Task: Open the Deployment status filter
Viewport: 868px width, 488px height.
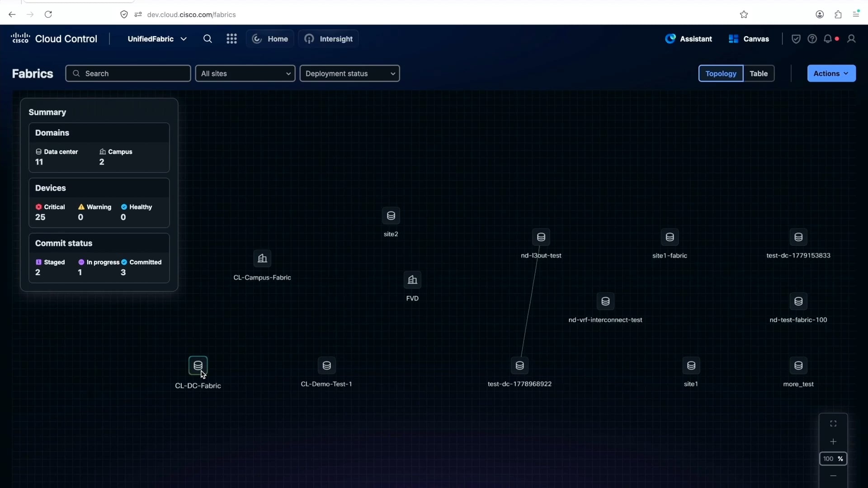Action: (x=349, y=74)
